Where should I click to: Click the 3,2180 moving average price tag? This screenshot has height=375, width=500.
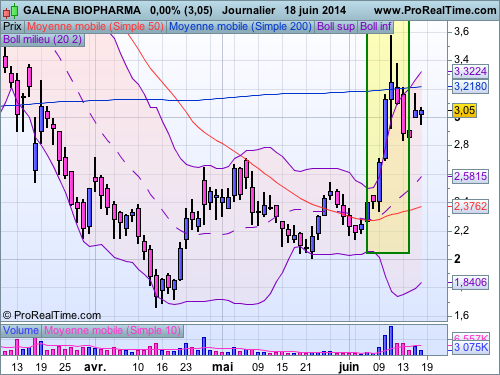(470, 87)
